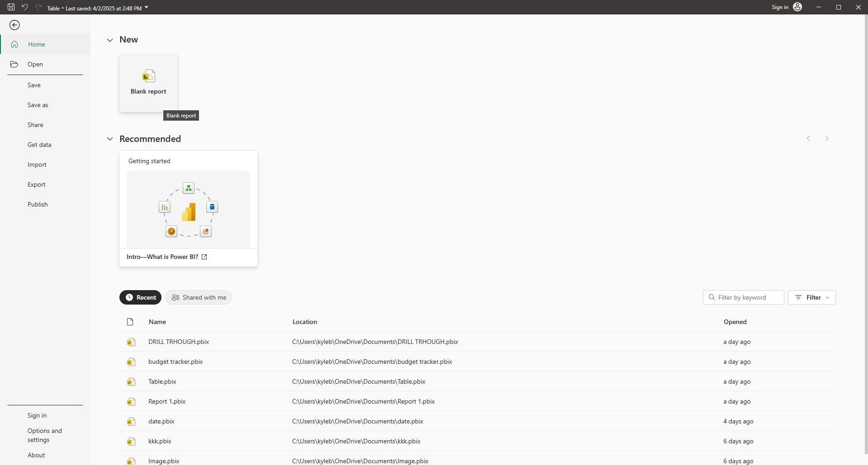Click the Blank report icon tile

(148, 83)
